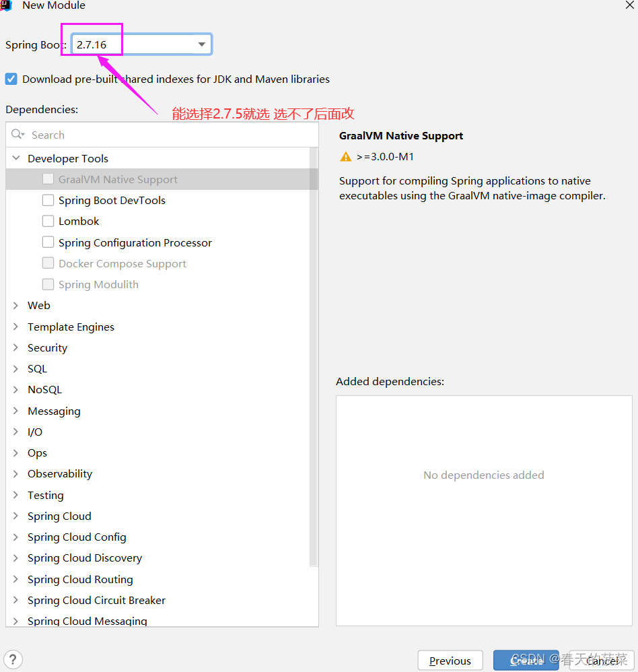
Task: Check the Spring Modulith checkbox
Action: click(48, 284)
